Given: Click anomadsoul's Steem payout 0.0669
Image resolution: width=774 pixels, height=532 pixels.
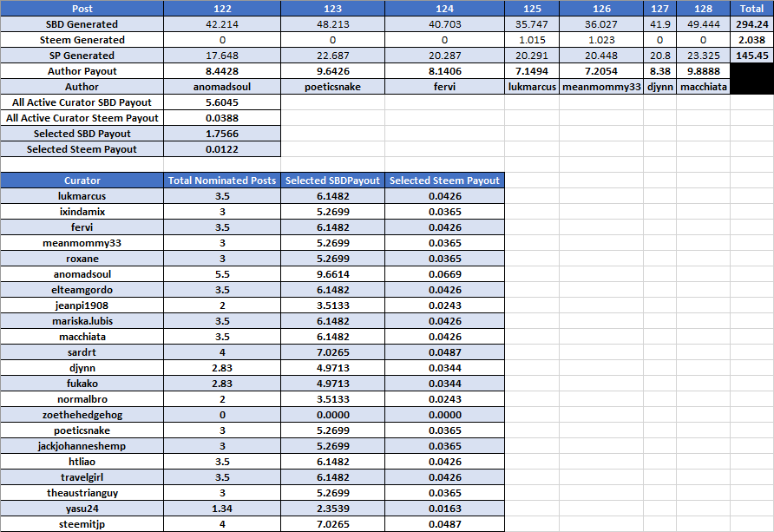Looking at the screenshot, I should 445,274.
